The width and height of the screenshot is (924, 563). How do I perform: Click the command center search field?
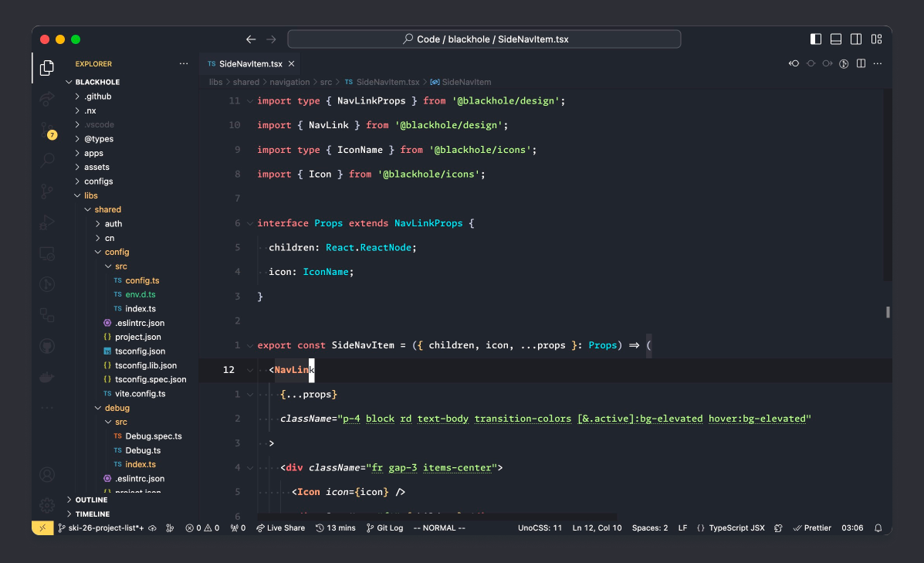(484, 39)
